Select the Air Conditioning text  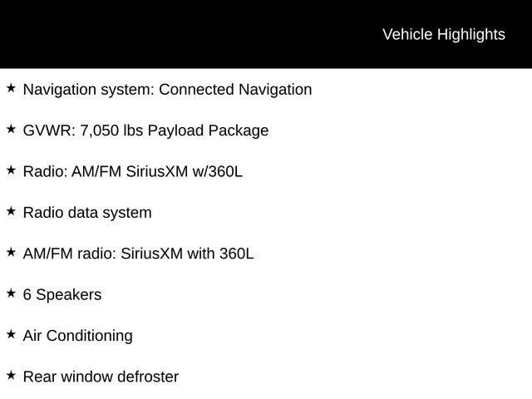[77, 336]
